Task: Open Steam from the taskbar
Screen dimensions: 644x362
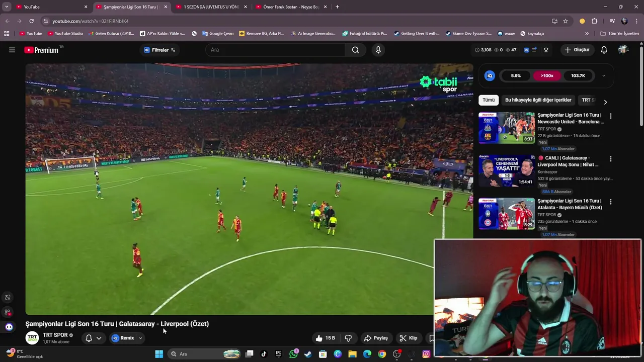Action: pyautogui.click(x=308, y=354)
